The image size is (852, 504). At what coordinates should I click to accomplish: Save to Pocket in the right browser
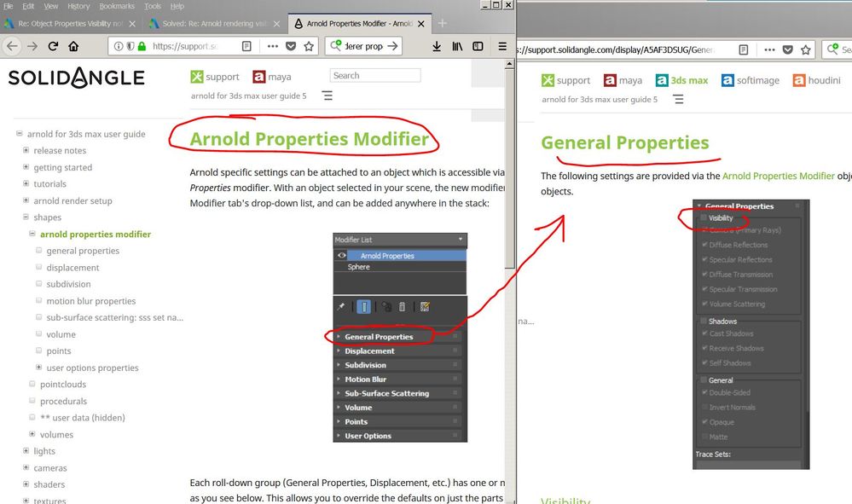point(787,49)
